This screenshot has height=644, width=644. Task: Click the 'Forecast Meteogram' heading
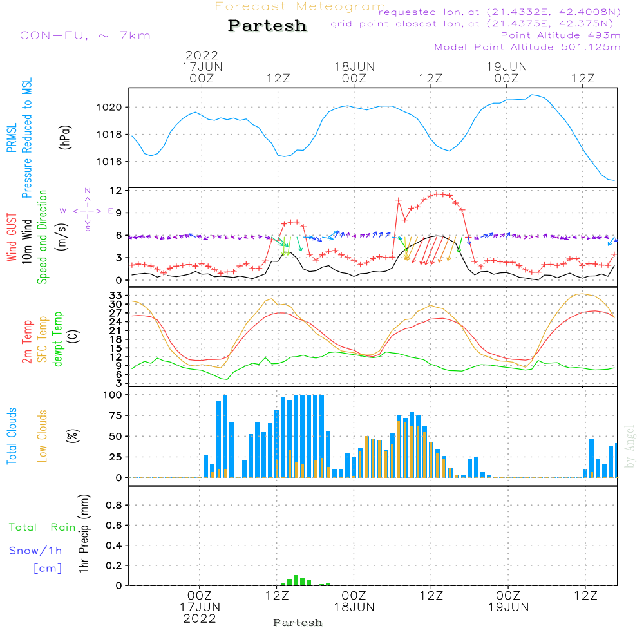[300, 6]
